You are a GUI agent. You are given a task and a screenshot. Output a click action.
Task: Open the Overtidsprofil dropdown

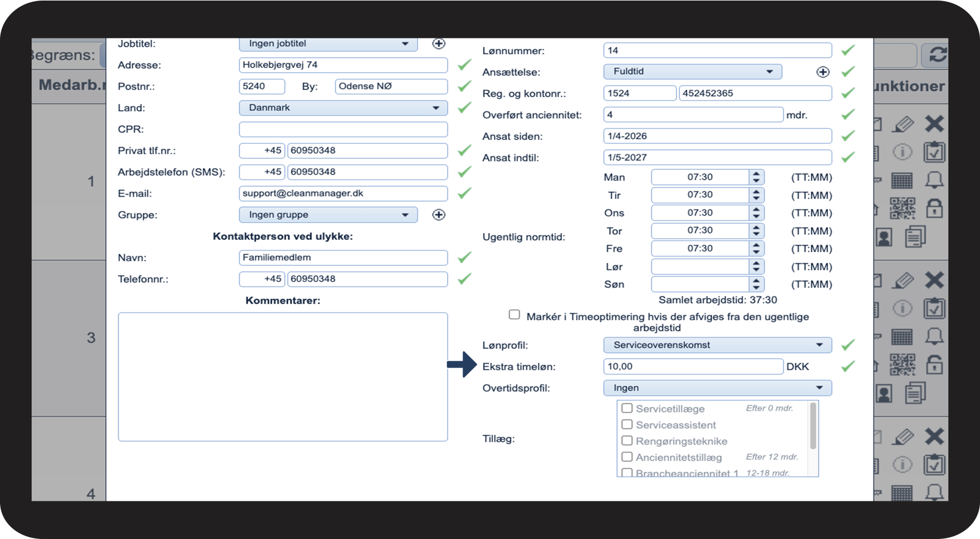click(x=718, y=388)
